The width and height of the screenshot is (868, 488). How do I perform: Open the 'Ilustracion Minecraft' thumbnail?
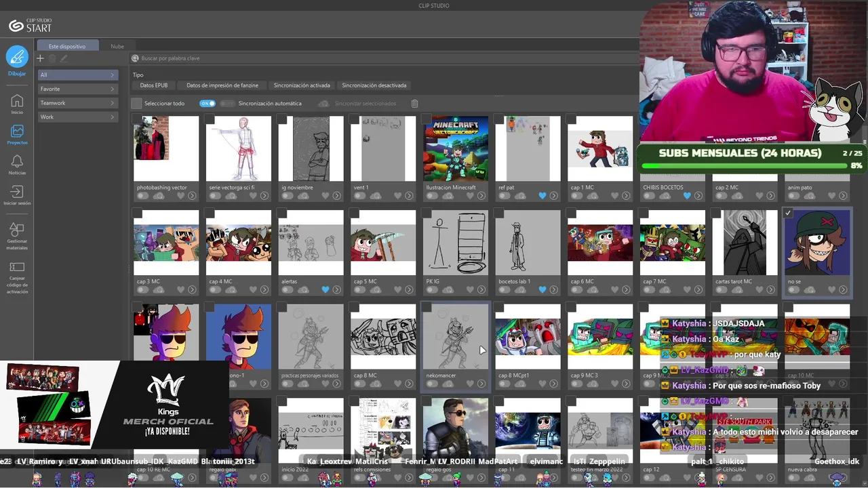click(x=456, y=148)
